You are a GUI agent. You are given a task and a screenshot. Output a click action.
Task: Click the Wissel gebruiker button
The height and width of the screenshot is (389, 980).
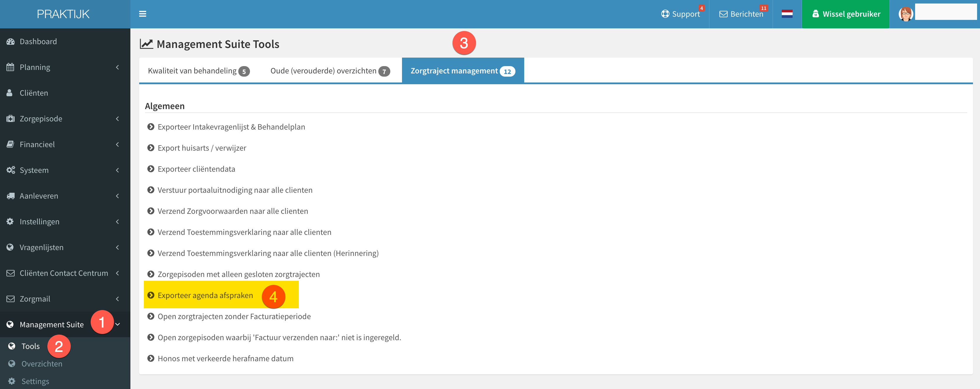click(845, 14)
